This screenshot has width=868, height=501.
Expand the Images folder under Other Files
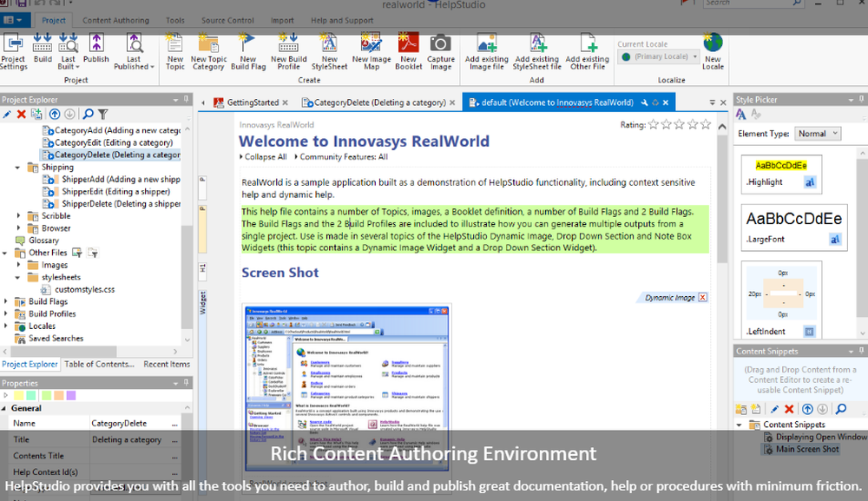18,265
